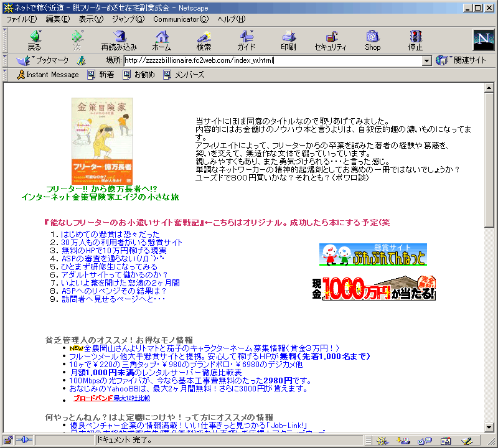Click the Instant Message button

[48, 75]
